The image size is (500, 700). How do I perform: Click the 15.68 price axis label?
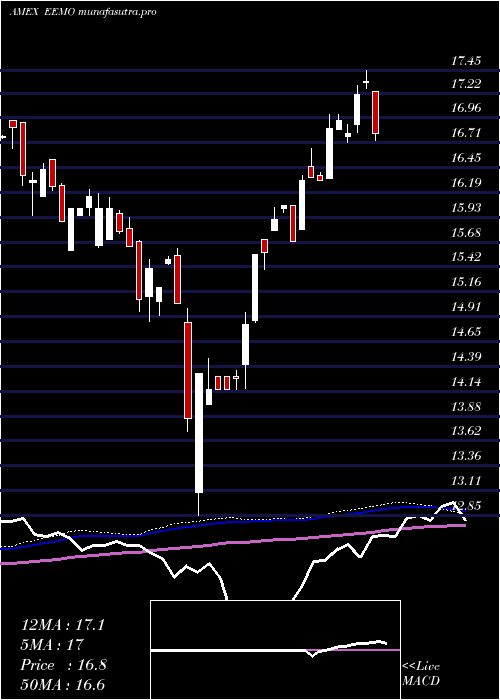[466, 233]
